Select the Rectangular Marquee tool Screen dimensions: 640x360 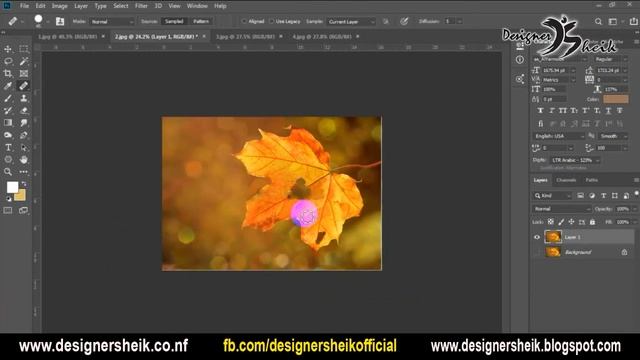[24, 49]
